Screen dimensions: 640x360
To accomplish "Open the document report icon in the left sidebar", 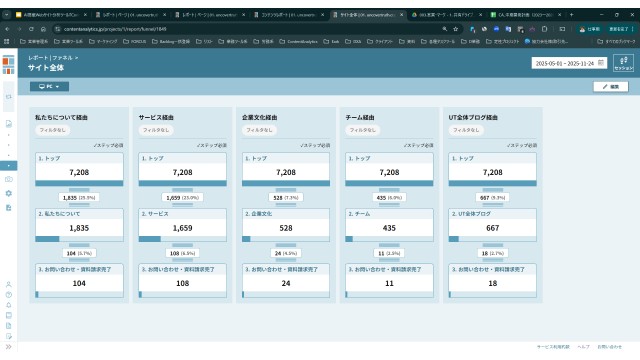I will [x=9, y=124].
